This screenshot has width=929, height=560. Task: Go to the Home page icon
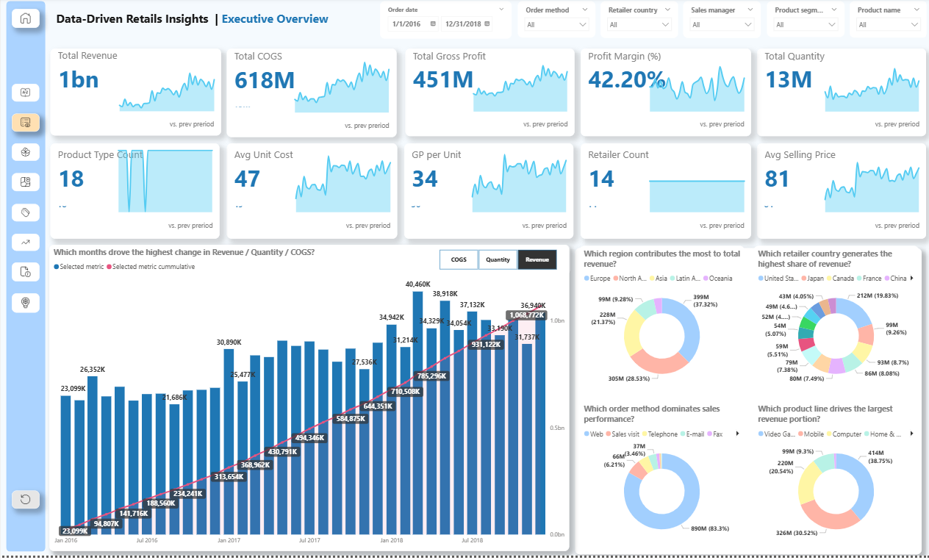26,19
